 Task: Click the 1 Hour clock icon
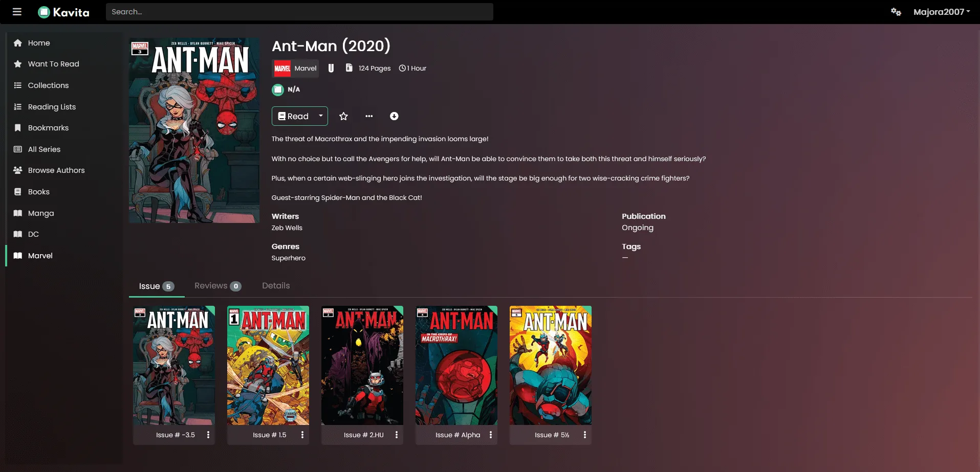[402, 68]
